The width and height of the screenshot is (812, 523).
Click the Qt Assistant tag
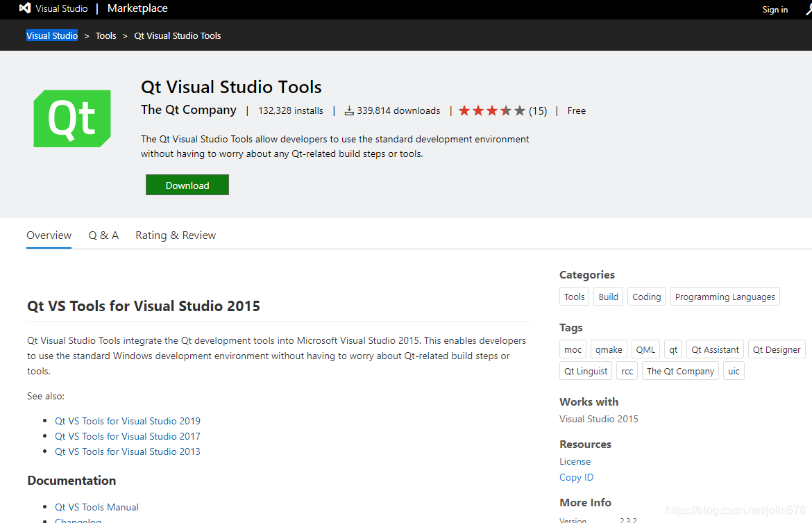tap(715, 349)
